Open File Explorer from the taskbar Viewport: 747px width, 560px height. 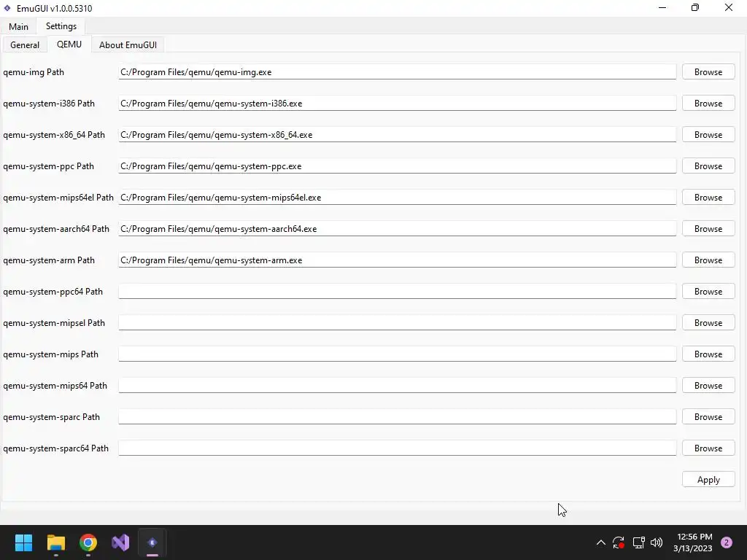pos(55,542)
